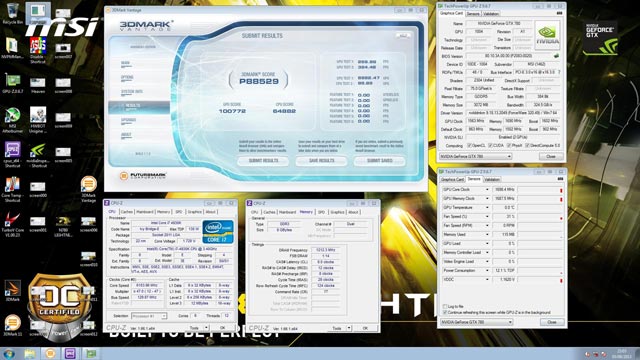Open screen010 image file on desktop

[89, 259]
